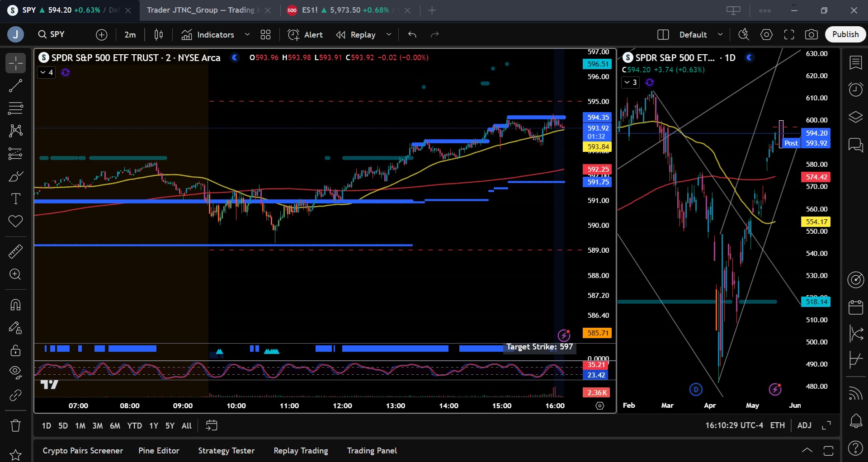Screen dimensions: 868x462
Task: Open chart settings hexagon icon
Action: (x=767, y=35)
